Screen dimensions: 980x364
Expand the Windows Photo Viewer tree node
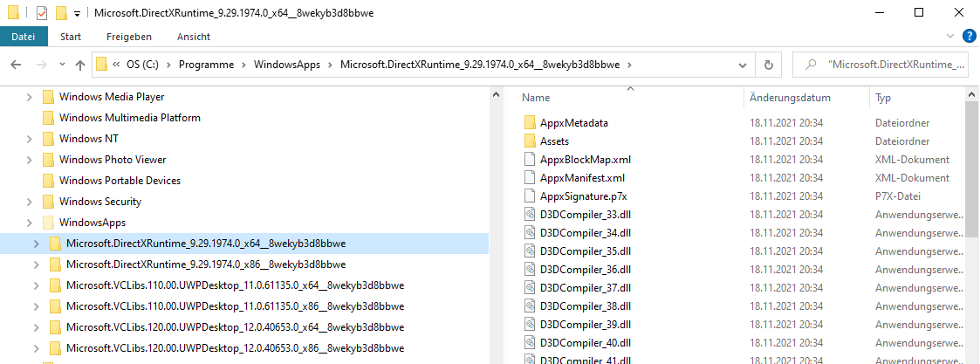pyautogui.click(x=30, y=160)
